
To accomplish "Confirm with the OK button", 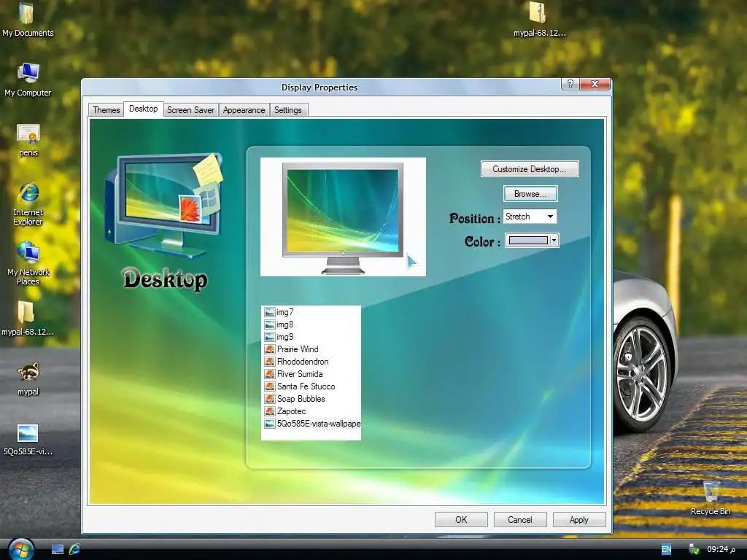I will point(461,519).
